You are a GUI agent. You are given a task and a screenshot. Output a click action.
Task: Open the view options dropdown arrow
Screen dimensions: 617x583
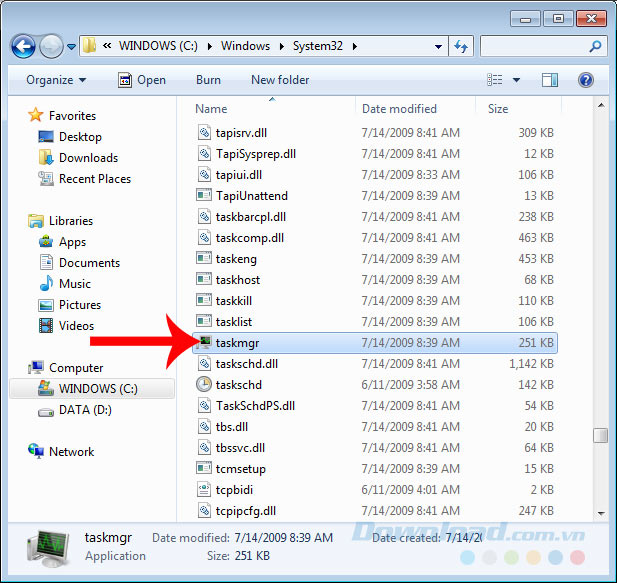[516, 80]
